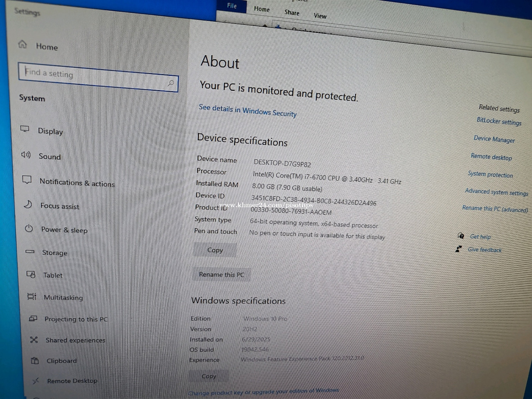
Task: Open Advanced system settings link
Action: [497, 192]
